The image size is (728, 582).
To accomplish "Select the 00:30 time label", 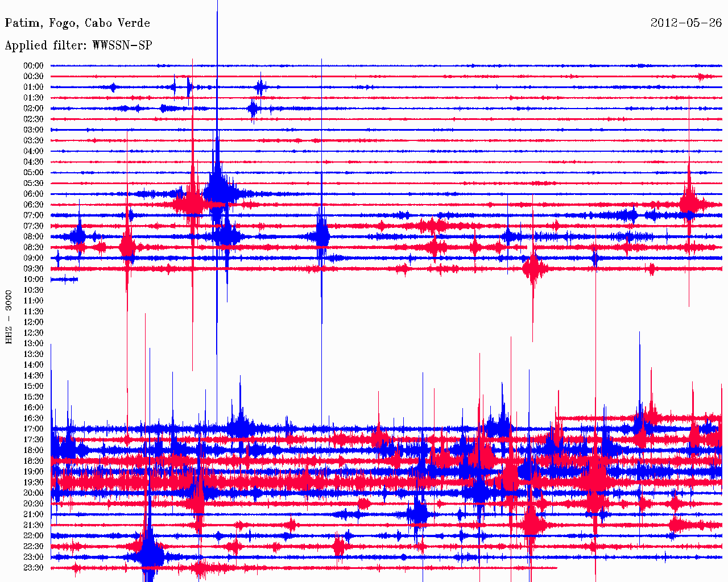I will click(34, 77).
